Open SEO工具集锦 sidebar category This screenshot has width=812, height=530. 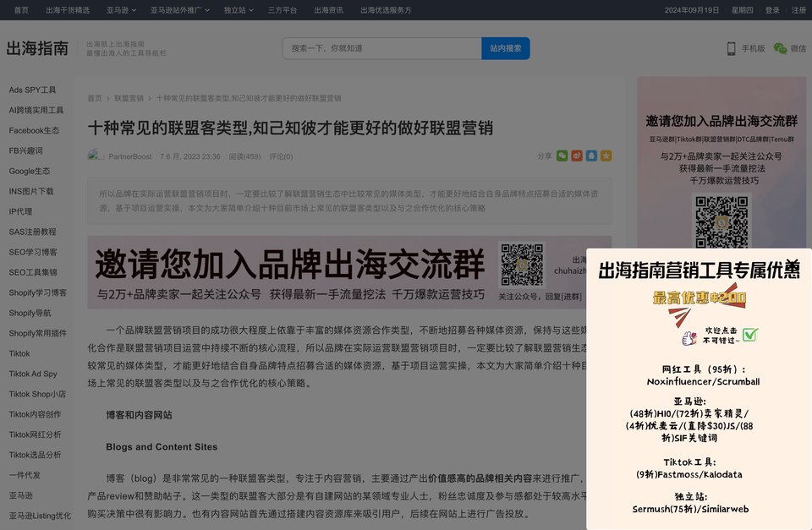tap(33, 272)
